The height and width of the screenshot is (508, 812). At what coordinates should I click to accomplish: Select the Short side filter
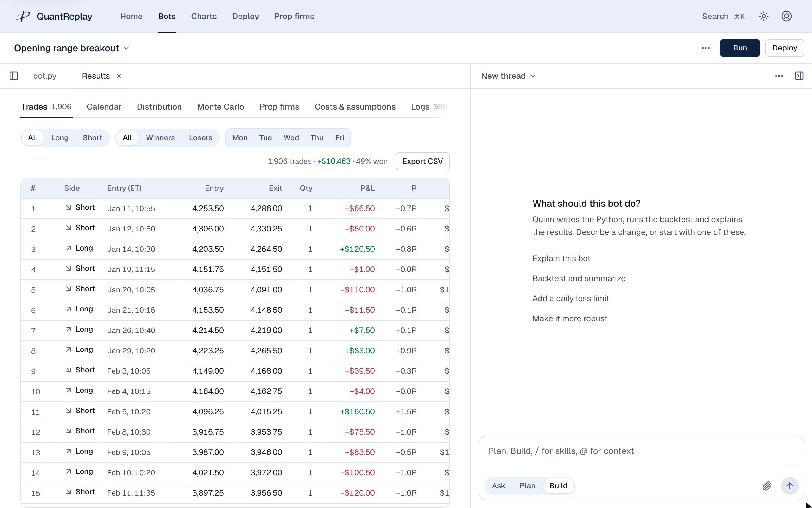92,138
